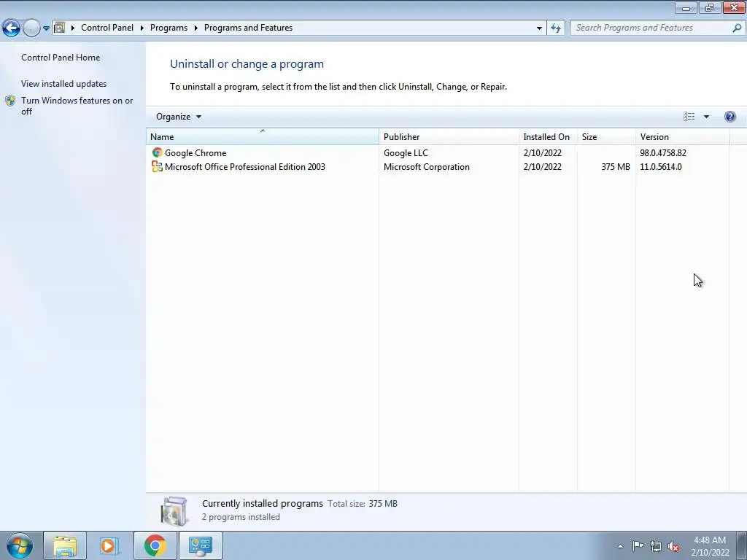Open the Organize menu
Screen dimensions: 747x560
pos(179,117)
